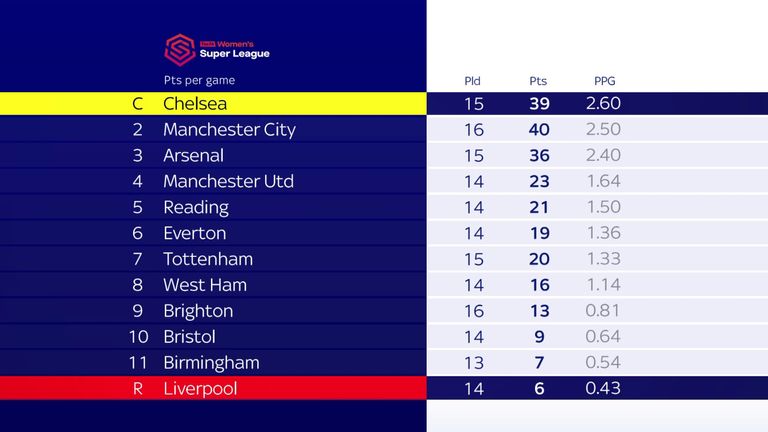The image size is (768, 432).
Task: Click the Women's Super League logo icon
Action: pos(180,49)
